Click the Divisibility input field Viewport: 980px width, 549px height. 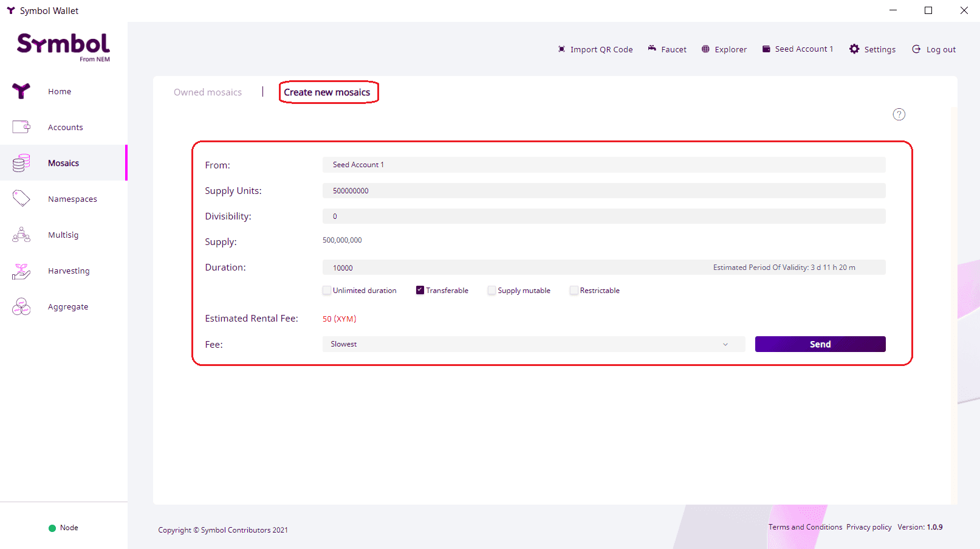click(x=604, y=216)
